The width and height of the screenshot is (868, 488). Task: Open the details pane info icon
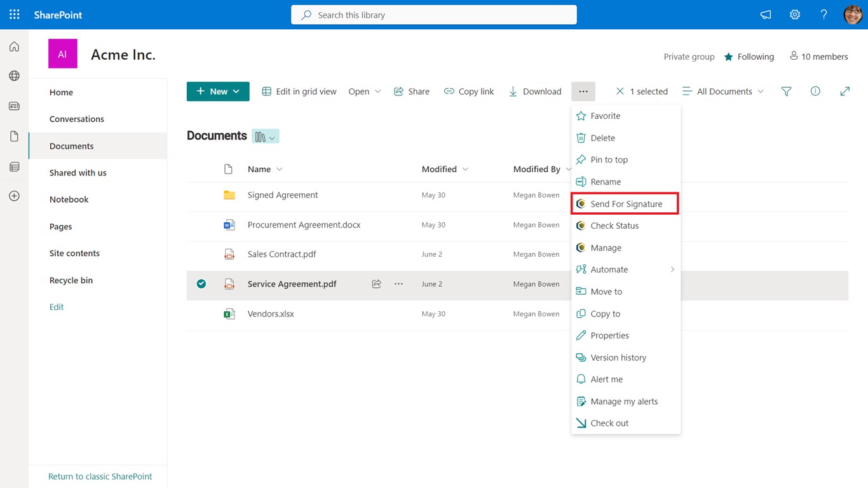tap(815, 91)
